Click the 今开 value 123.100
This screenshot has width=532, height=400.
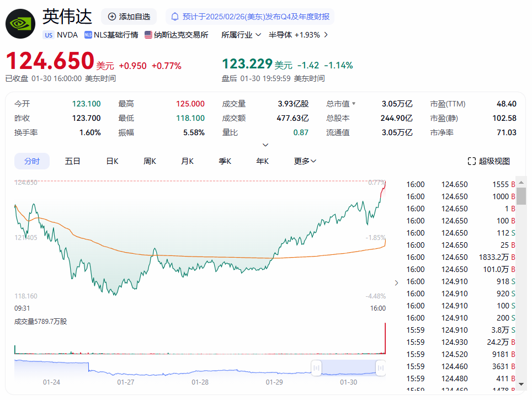tap(86, 104)
